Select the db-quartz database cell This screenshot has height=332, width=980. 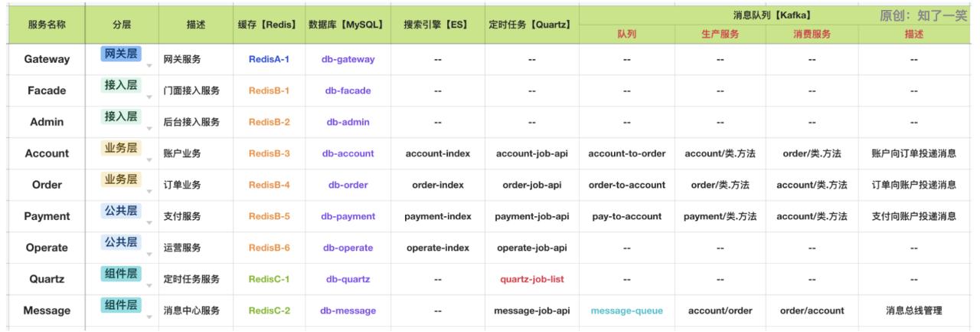pyautogui.click(x=348, y=279)
